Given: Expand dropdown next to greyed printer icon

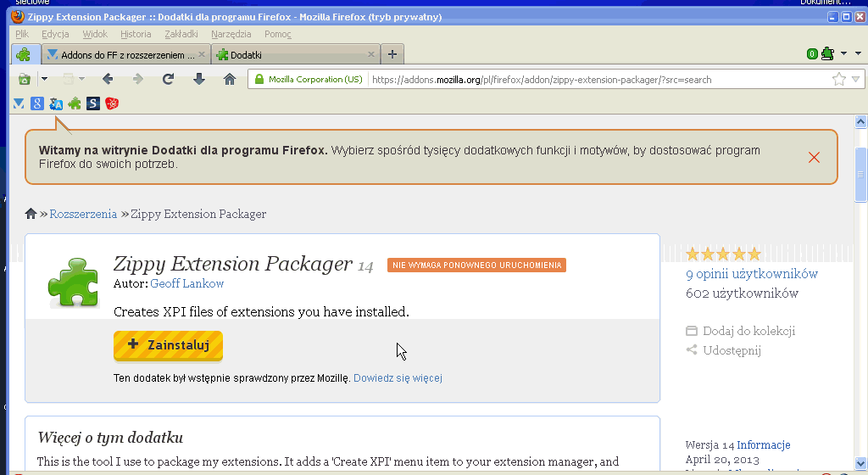Looking at the screenshot, I should click(x=82, y=79).
